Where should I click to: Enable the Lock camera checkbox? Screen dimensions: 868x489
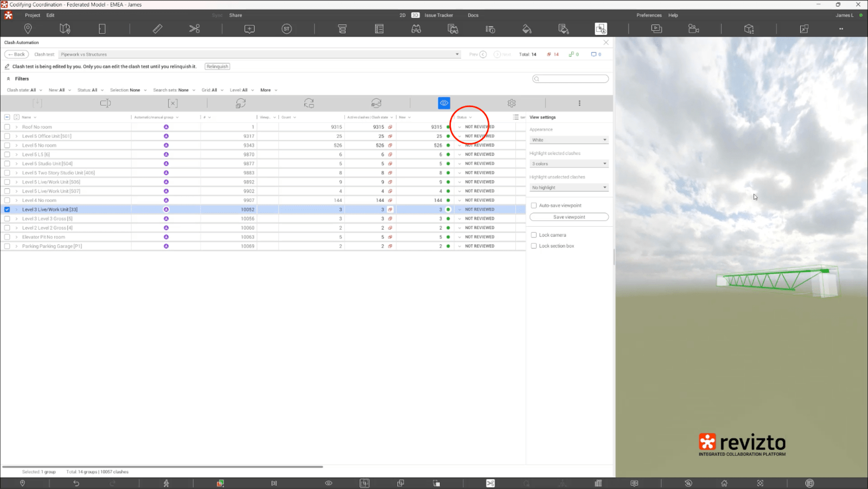click(x=534, y=234)
